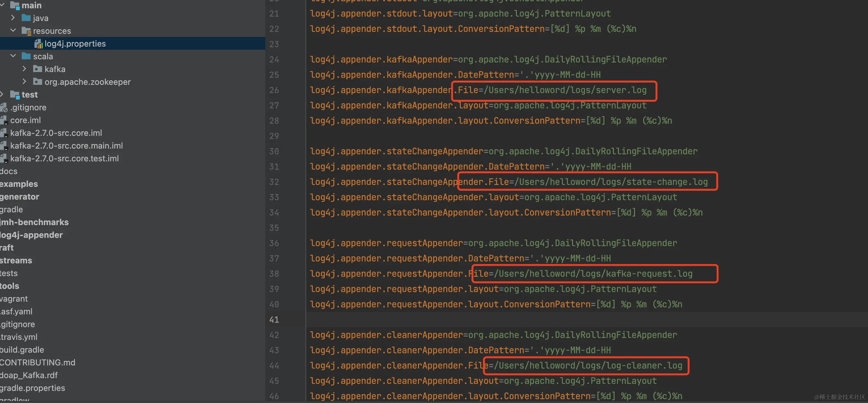Expand the org.apache.zookeeper chevron

click(x=24, y=82)
